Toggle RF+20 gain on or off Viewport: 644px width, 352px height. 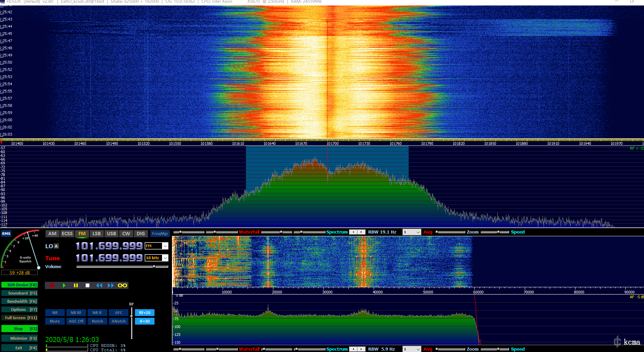pyautogui.click(x=145, y=312)
